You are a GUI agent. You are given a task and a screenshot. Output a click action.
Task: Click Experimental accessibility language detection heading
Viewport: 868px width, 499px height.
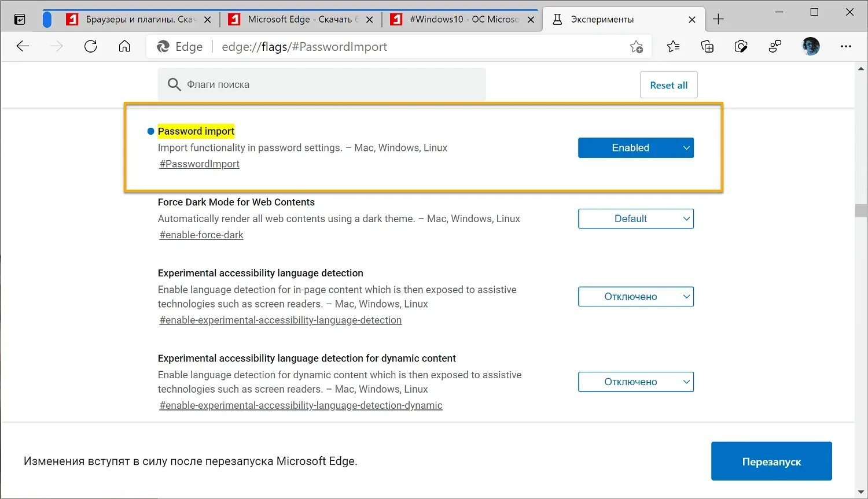(x=260, y=273)
